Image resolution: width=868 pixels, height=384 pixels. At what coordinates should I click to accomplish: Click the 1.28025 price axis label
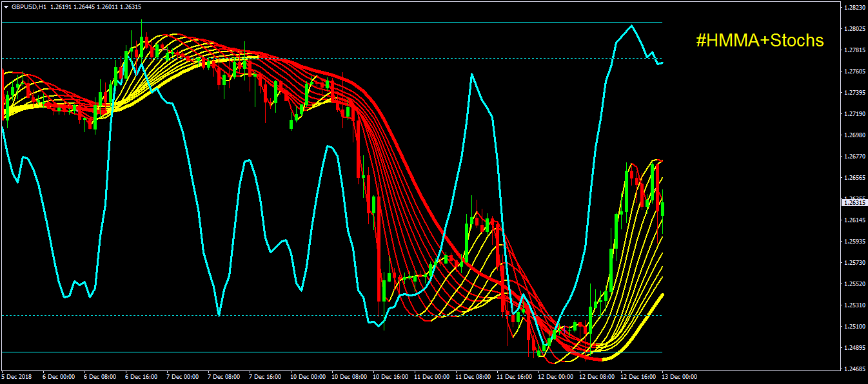click(855, 29)
